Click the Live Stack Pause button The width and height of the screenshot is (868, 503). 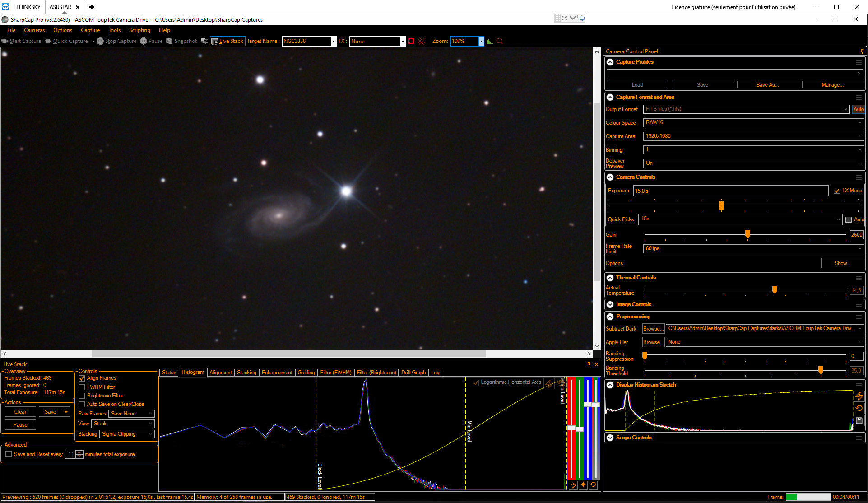[20, 425]
